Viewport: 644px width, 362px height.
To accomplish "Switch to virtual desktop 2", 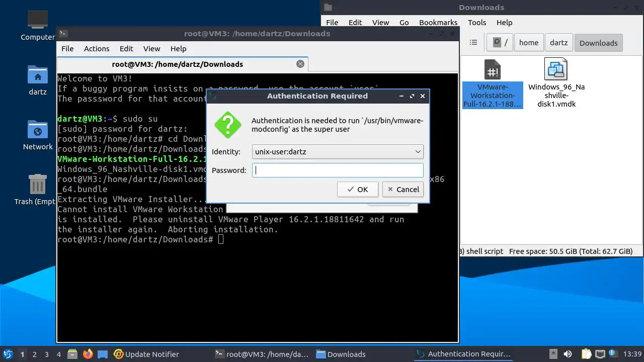I will [x=34, y=354].
